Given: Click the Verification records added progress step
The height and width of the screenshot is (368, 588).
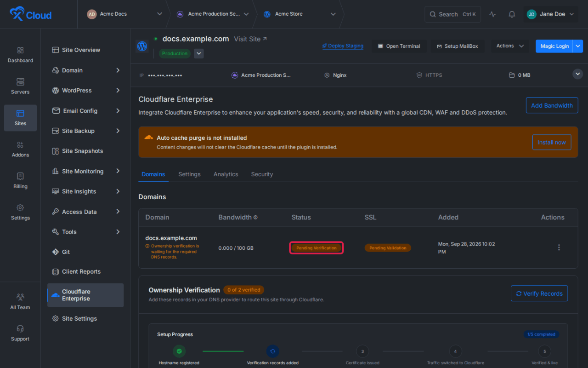Looking at the screenshot, I should click(272, 355).
